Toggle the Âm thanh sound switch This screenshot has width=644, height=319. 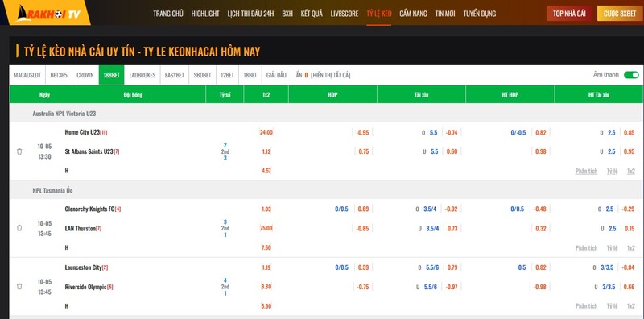pyautogui.click(x=631, y=75)
